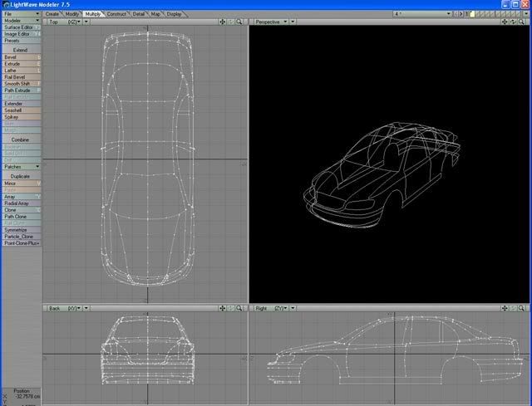532x406 pixels.
Task: Open the Image Editor
Action: (22, 34)
